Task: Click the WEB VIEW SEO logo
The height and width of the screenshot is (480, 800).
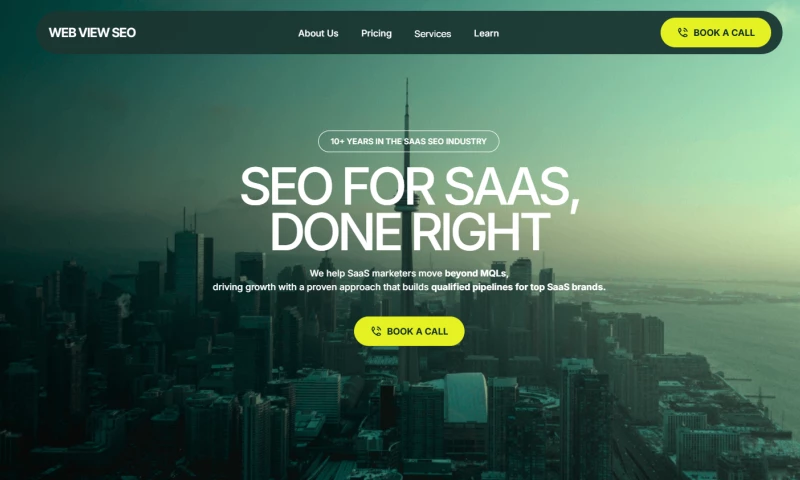Action: [x=92, y=33]
